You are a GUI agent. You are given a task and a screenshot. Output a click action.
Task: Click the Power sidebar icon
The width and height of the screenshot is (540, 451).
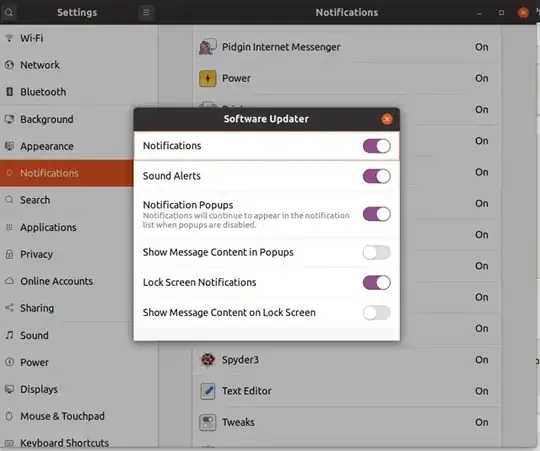pyautogui.click(x=9, y=362)
